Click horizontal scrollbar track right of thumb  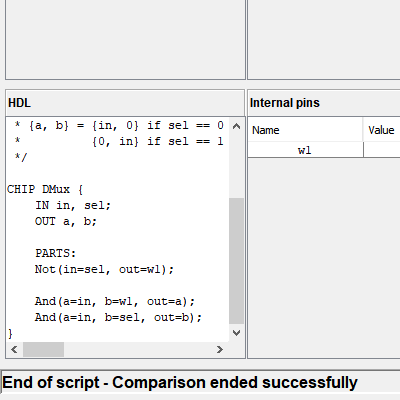(138, 349)
